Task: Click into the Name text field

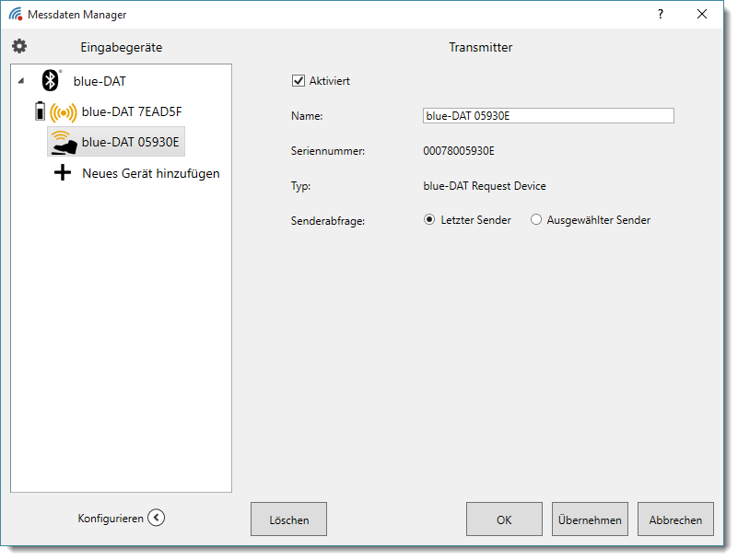Action: click(x=547, y=116)
